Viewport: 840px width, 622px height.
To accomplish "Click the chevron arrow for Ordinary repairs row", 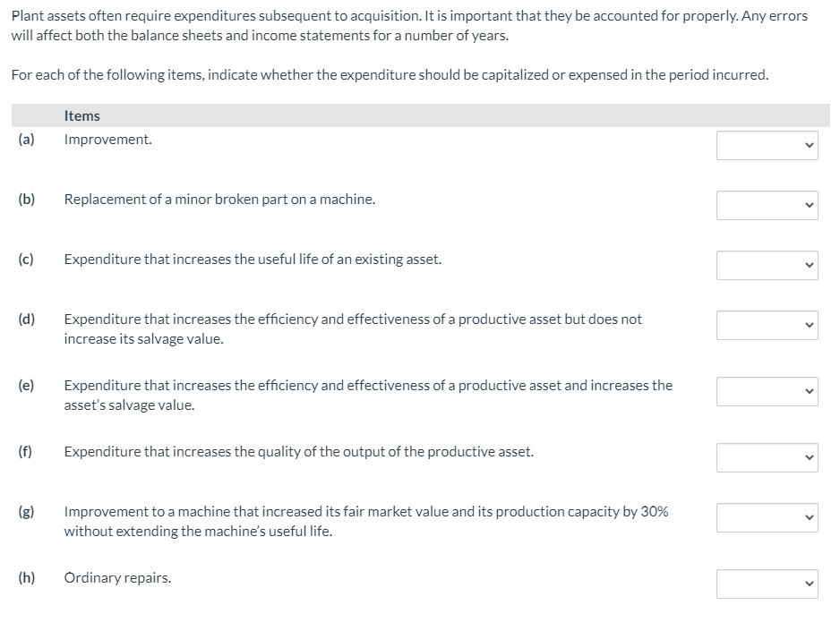I will [809, 584].
